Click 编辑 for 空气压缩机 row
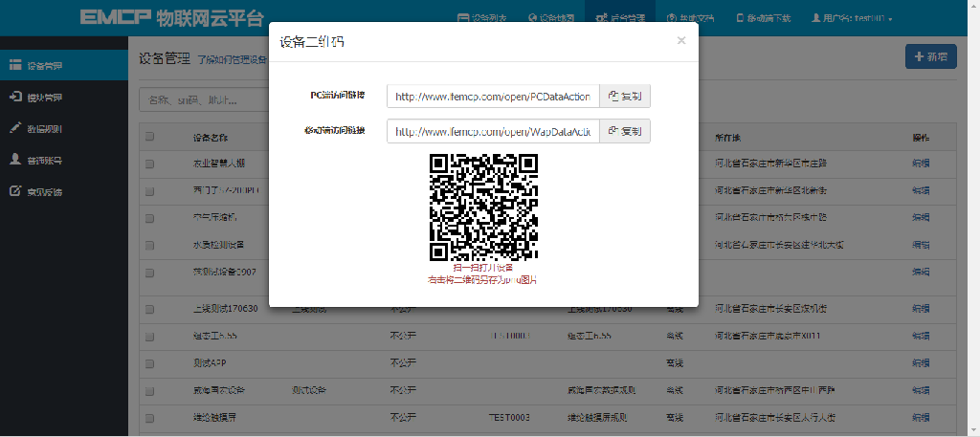980x437 pixels. coord(921,218)
